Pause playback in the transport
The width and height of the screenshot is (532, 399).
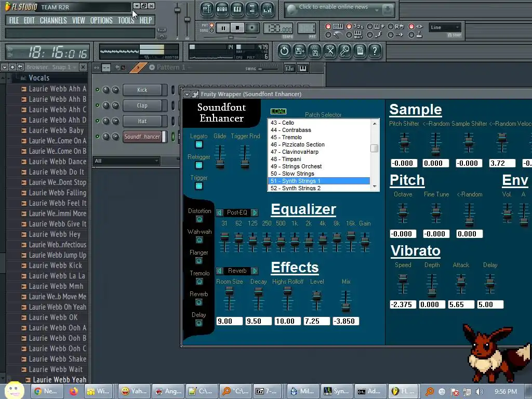point(223,28)
